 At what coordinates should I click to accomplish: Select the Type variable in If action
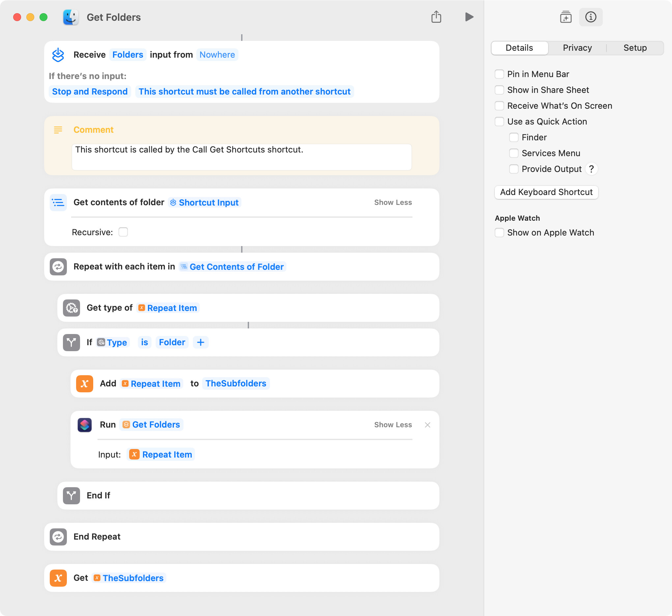pyautogui.click(x=112, y=342)
